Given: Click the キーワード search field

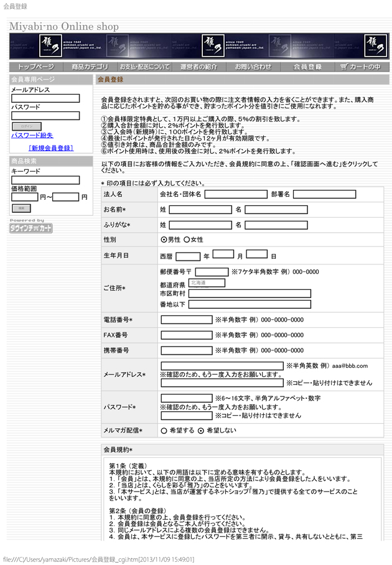Looking at the screenshot, I should click(45, 180).
